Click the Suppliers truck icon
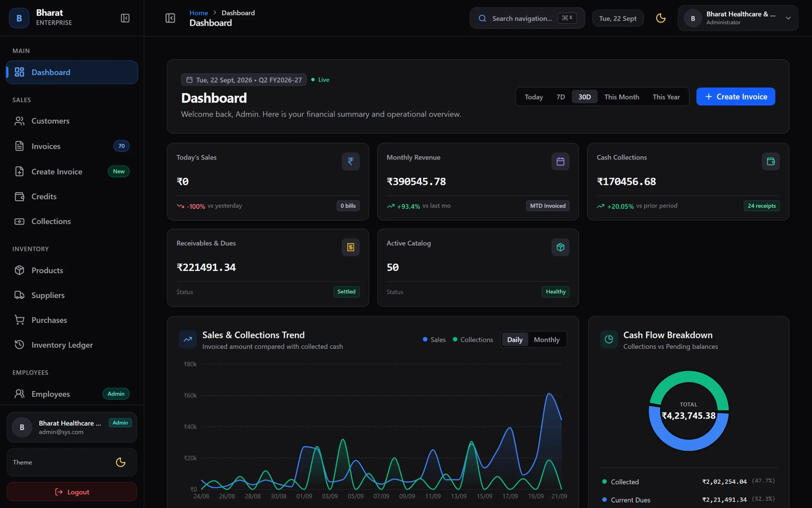This screenshot has height=508, width=812. click(x=19, y=295)
